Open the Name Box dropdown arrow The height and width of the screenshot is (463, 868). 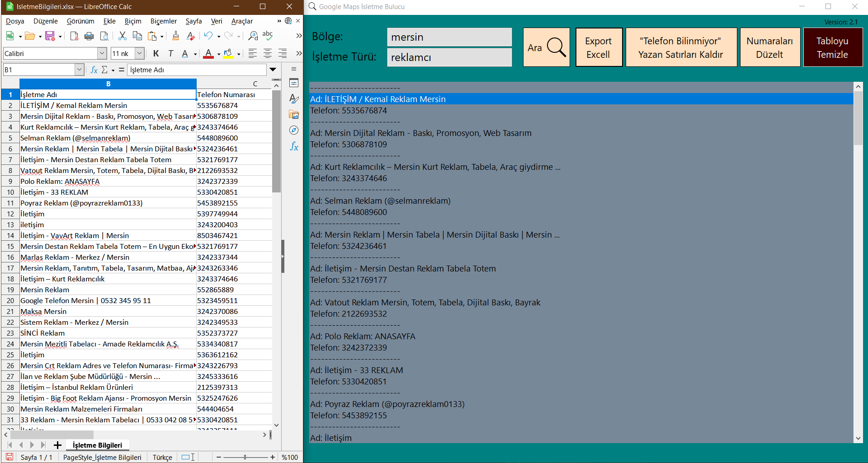[x=79, y=70]
